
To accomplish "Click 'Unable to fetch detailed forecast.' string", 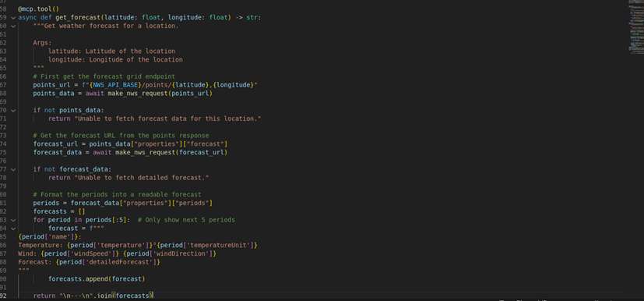I will [142, 178].
